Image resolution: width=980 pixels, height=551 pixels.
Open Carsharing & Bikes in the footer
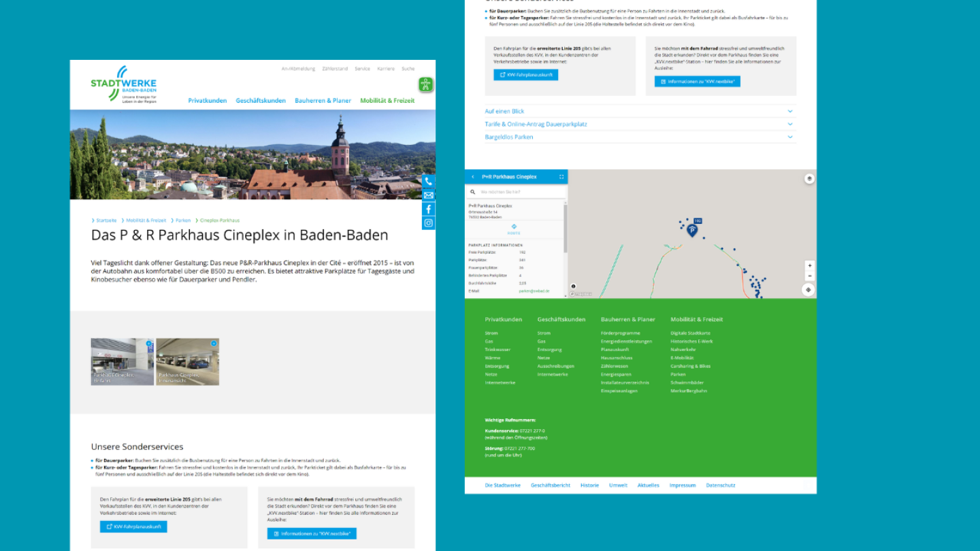click(690, 366)
